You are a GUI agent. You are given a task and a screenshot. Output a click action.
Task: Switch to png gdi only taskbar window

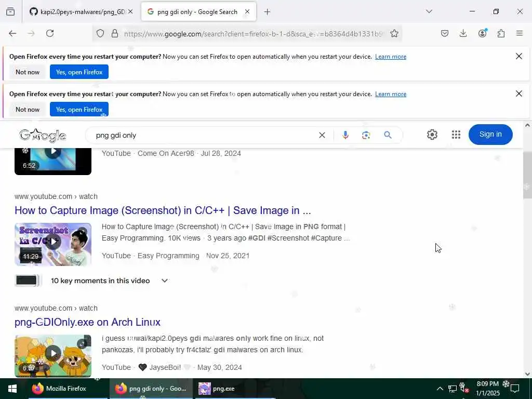coord(151,389)
